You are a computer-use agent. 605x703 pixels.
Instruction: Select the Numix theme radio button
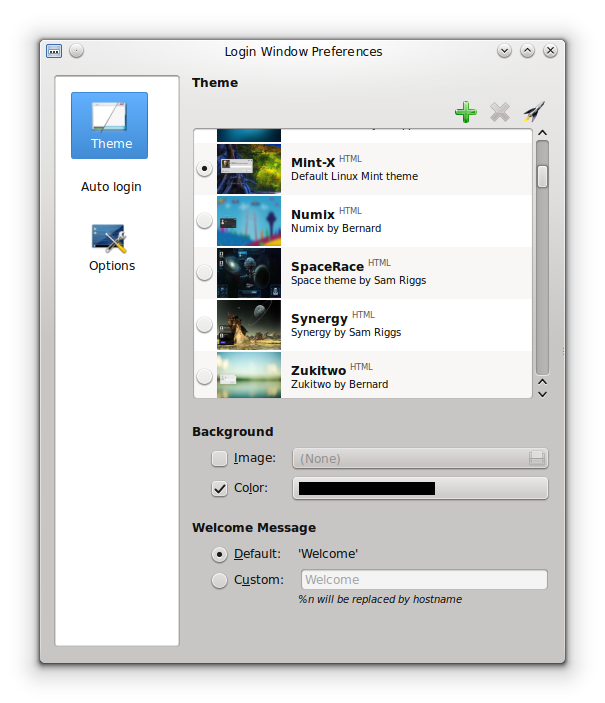(205, 221)
